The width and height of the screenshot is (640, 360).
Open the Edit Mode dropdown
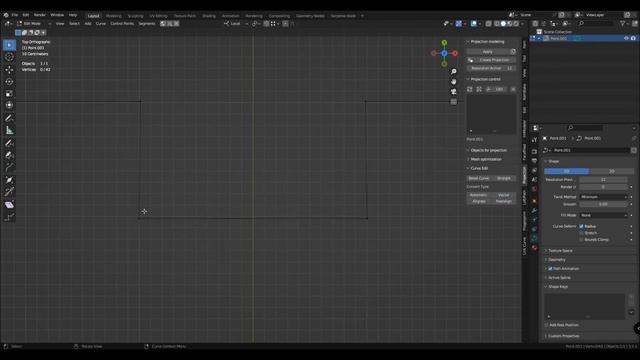pyautogui.click(x=34, y=24)
